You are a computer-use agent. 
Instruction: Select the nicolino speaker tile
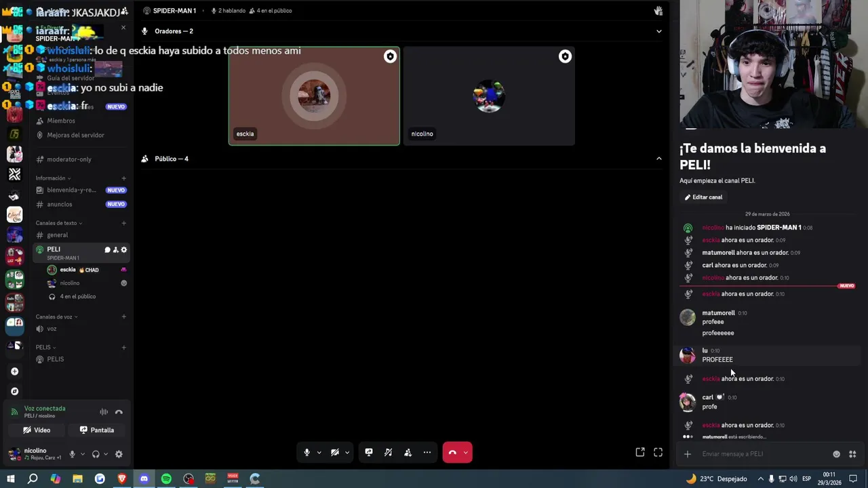tap(489, 96)
